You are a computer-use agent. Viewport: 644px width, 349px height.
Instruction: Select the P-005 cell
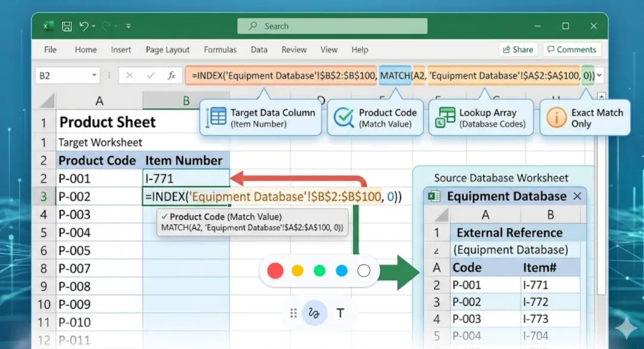click(100, 251)
